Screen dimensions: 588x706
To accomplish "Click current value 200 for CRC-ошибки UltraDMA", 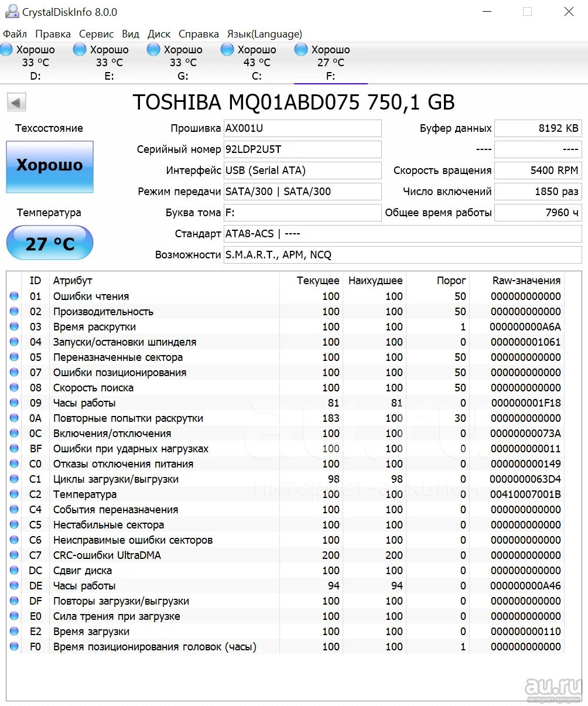I will click(x=331, y=555).
